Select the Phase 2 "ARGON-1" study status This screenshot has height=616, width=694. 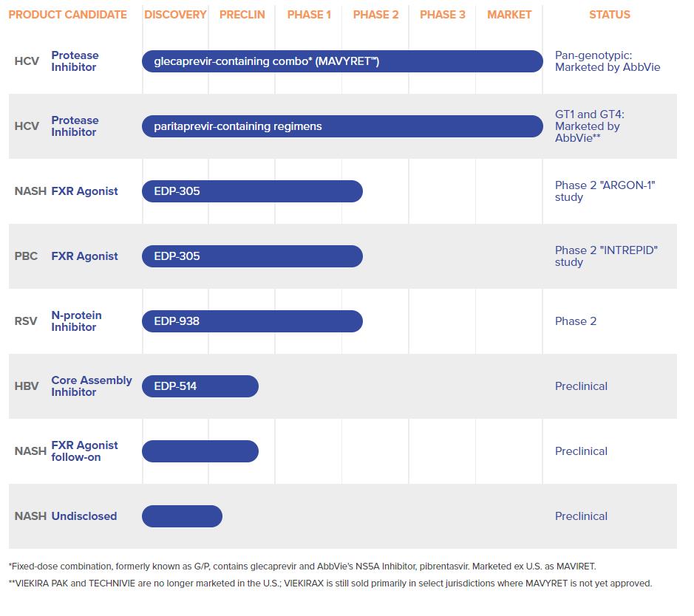(605, 191)
